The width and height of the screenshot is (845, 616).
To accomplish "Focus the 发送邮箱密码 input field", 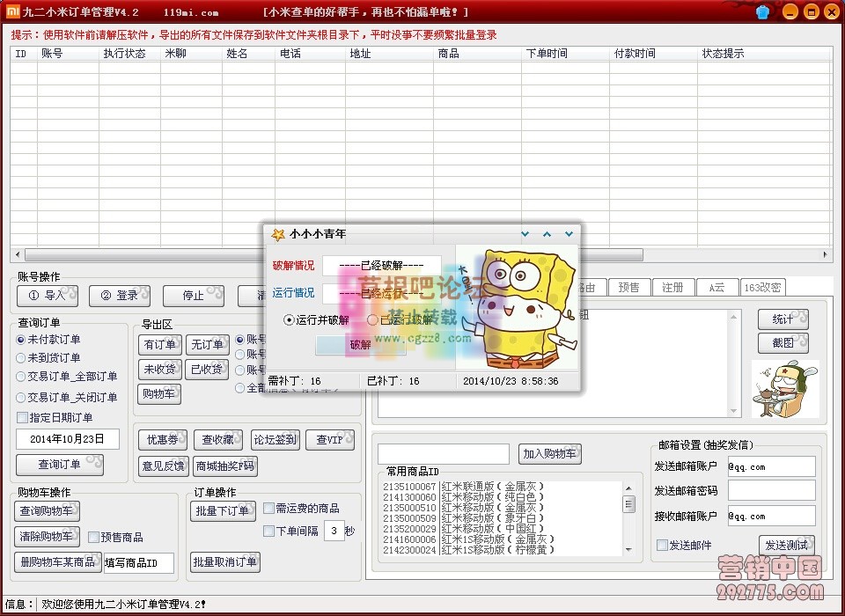I will tap(771, 491).
